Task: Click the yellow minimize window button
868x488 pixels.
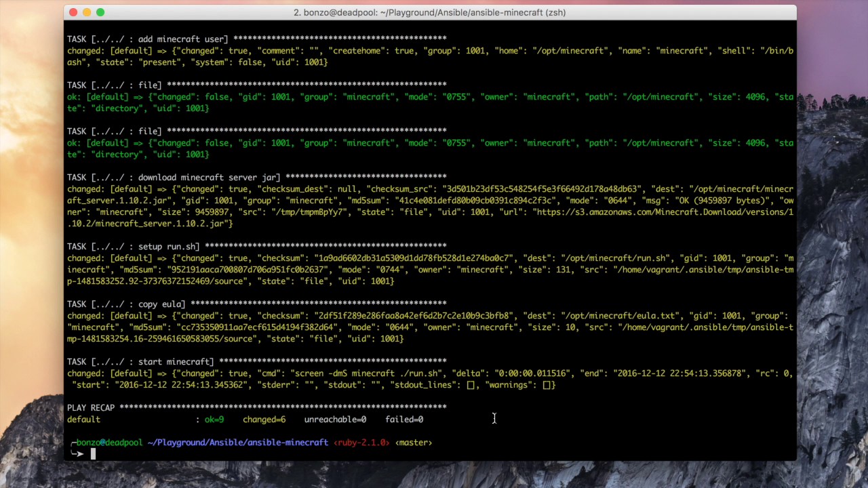Action: pyautogui.click(x=87, y=12)
